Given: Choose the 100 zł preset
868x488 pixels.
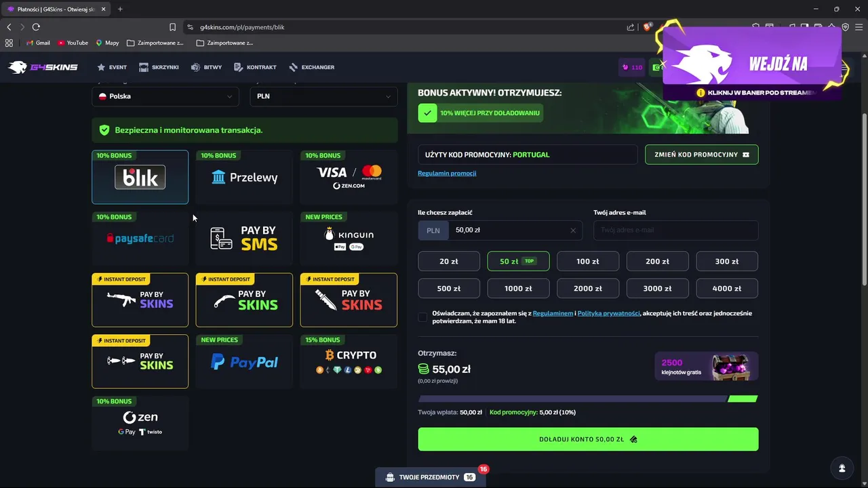Looking at the screenshot, I should pyautogui.click(x=588, y=262).
